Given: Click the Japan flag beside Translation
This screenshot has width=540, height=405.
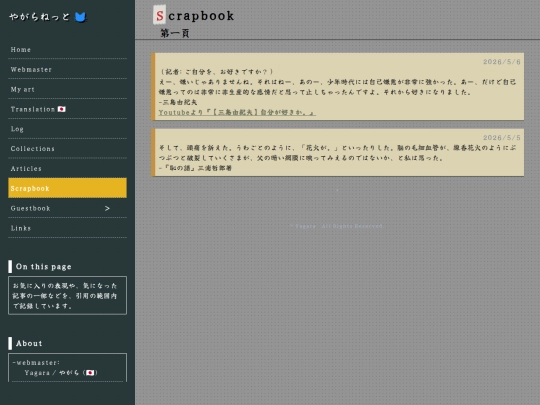Looking at the screenshot, I should tap(62, 109).
